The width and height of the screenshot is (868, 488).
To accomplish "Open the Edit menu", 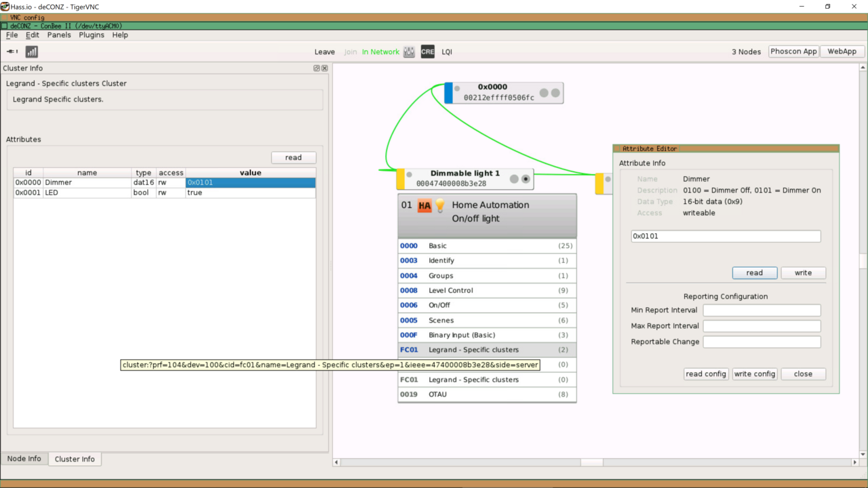I will [33, 35].
